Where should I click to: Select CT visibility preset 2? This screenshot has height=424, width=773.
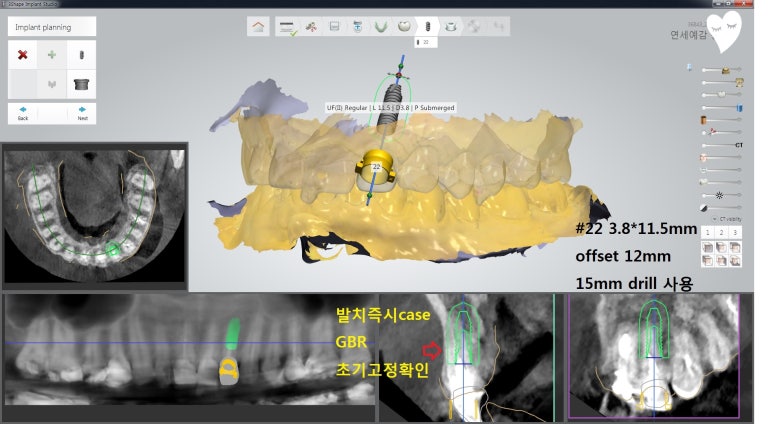720,232
